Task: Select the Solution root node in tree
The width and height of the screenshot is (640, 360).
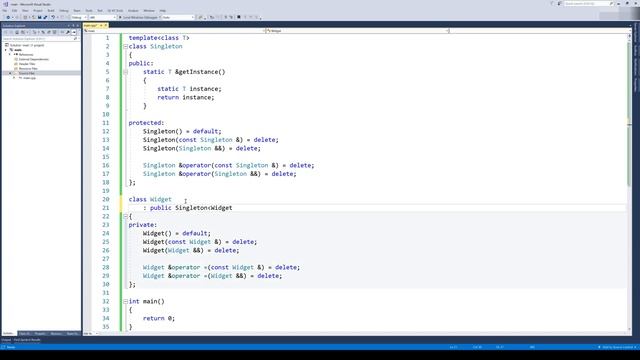Action: (x=27, y=45)
